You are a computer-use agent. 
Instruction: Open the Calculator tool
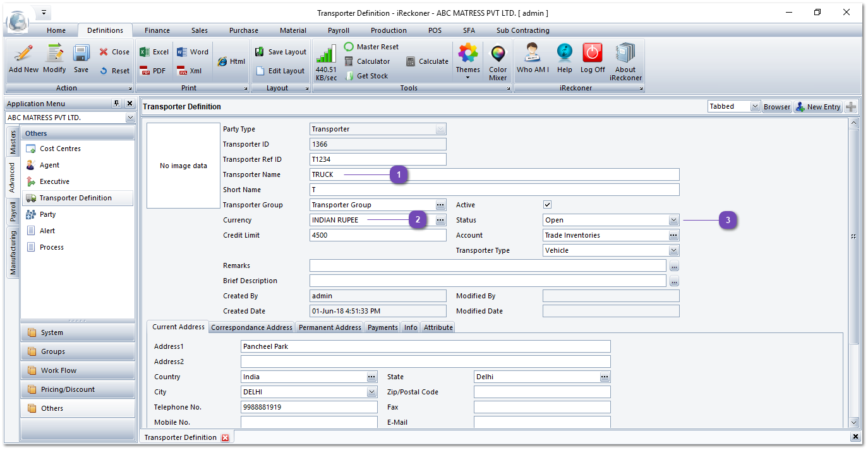[367, 61]
